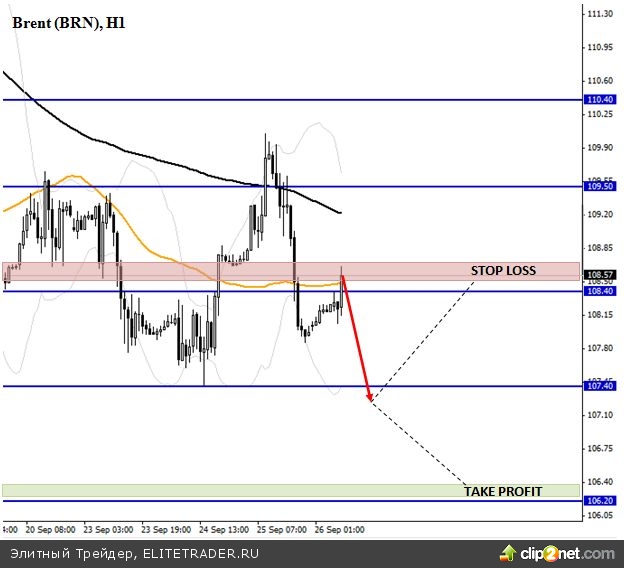The image size is (624, 568).
Task: Click the 108.40 price level tag
Action: (600, 291)
